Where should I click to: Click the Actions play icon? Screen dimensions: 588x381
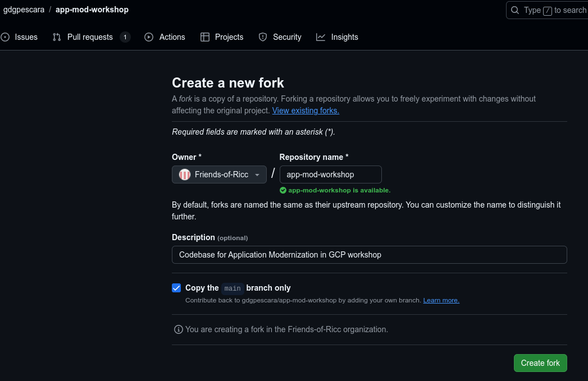click(x=149, y=37)
